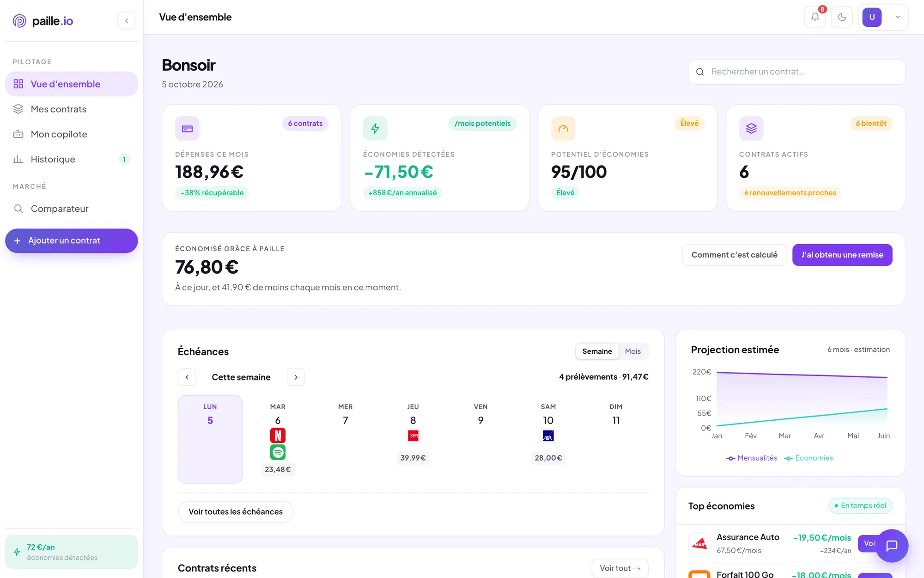Viewport: 924px width, 578px height.
Task: Select Monday 5 in the week calendar
Action: pyautogui.click(x=210, y=439)
